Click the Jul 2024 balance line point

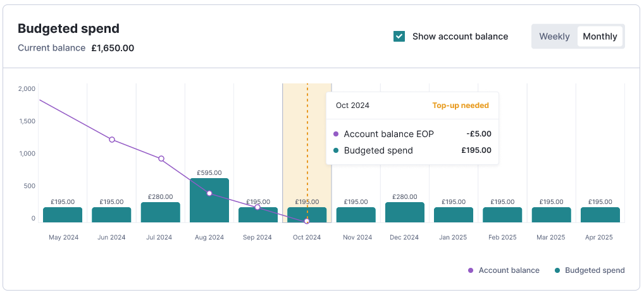[161, 159]
